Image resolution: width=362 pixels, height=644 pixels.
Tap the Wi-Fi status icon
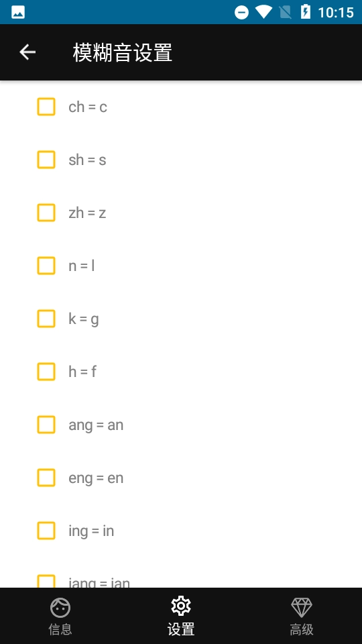pyautogui.click(x=263, y=12)
